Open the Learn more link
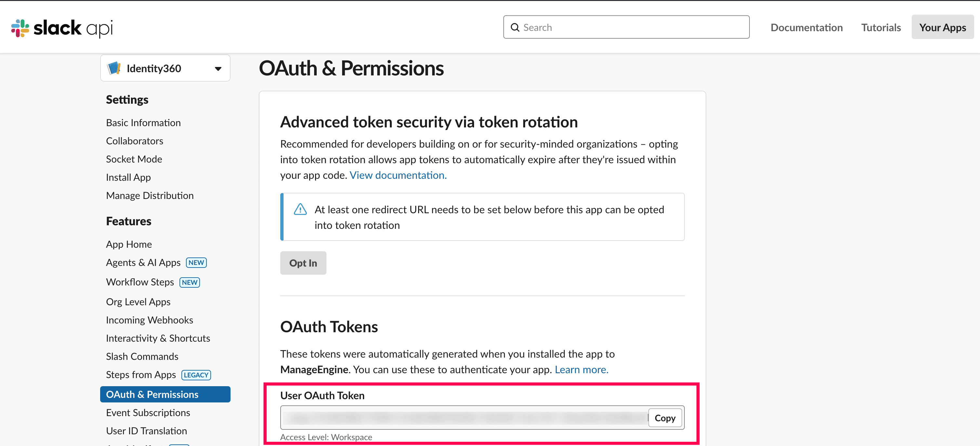 point(581,370)
